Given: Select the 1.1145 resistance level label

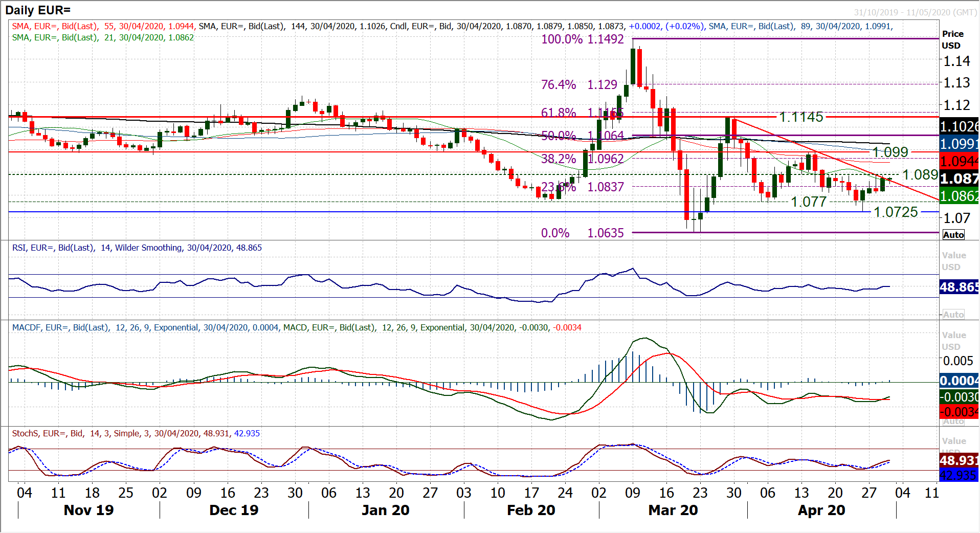Looking at the screenshot, I should click(801, 117).
